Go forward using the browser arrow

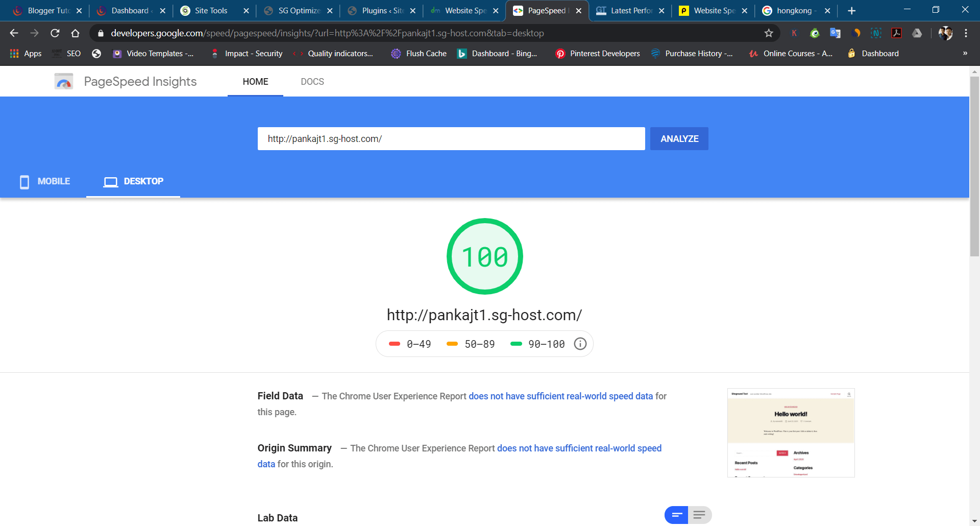34,33
